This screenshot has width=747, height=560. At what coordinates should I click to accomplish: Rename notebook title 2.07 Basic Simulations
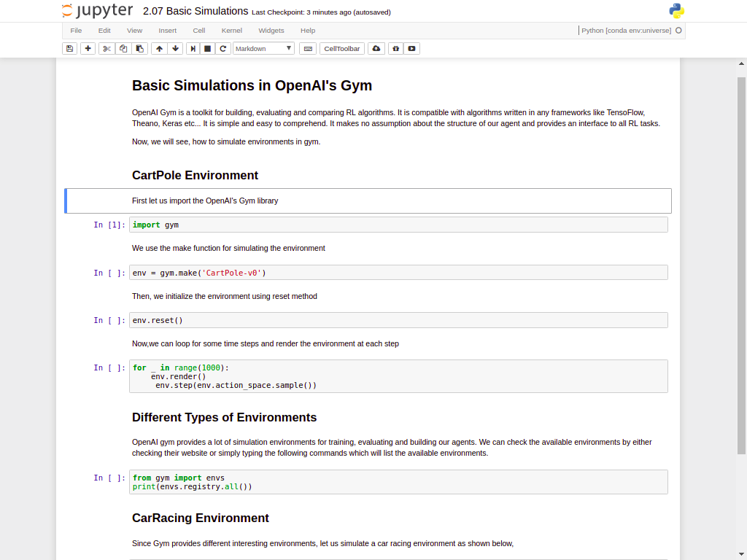tap(196, 11)
